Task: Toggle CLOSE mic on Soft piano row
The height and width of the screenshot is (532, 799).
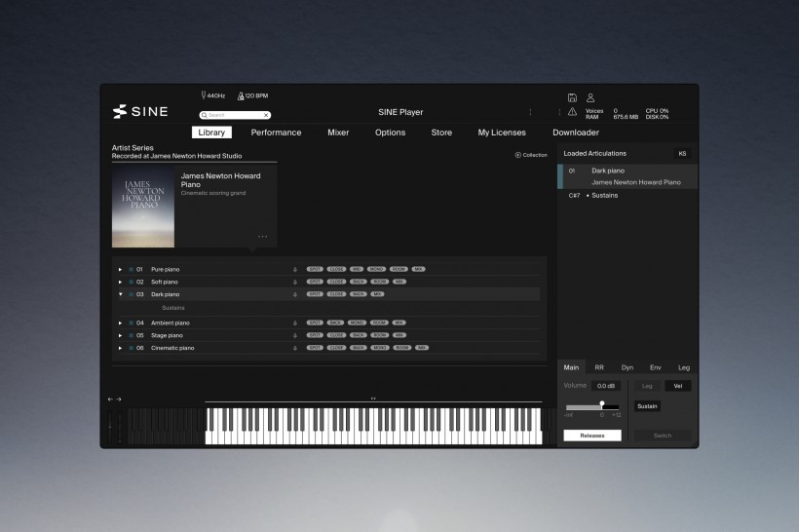Action: (336, 282)
